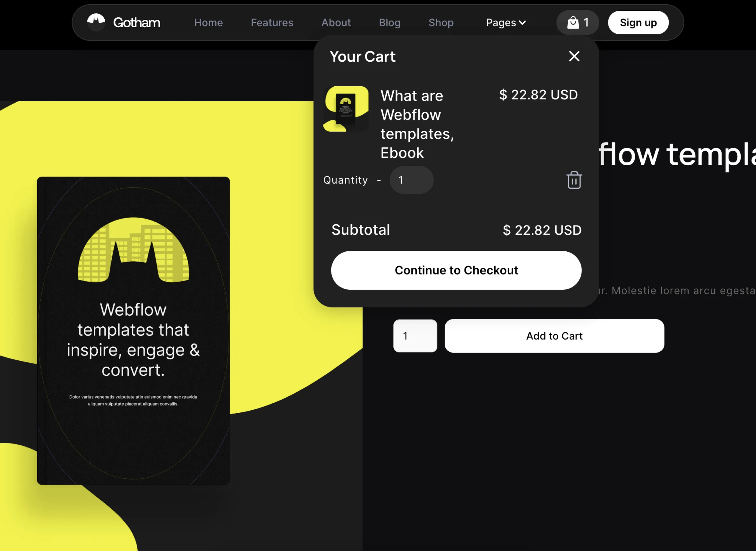Decrease quantity with the minus control

(x=379, y=180)
